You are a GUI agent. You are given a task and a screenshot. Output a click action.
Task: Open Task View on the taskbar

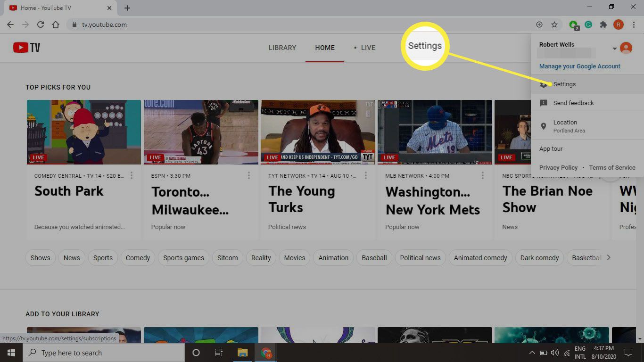tap(219, 353)
